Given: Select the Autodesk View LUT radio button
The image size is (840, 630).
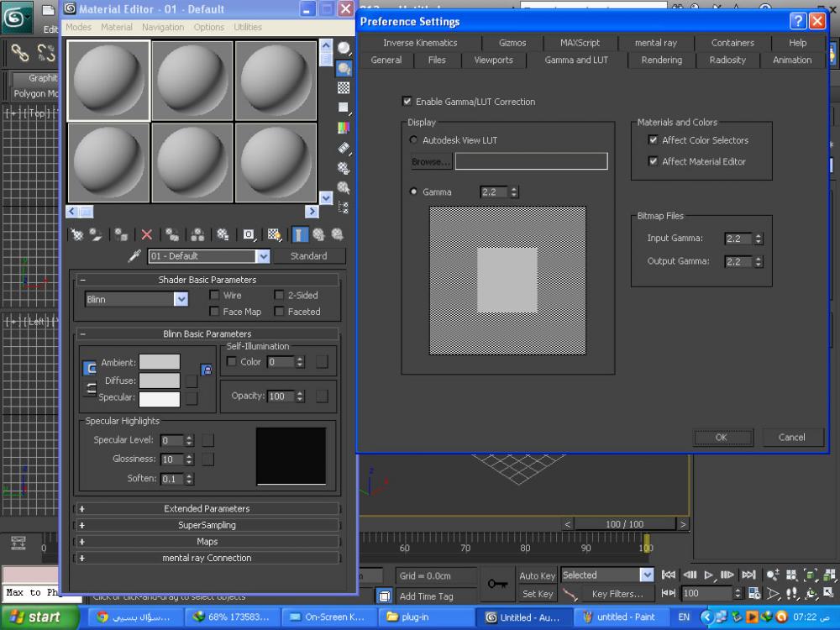Looking at the screenshot, I should click(413, 140).
